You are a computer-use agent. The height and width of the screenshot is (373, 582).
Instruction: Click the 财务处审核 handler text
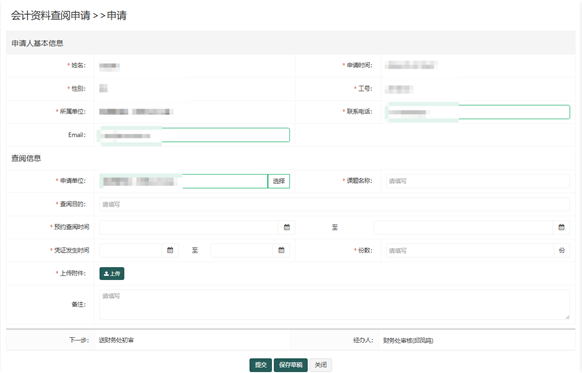click(408, 340)
